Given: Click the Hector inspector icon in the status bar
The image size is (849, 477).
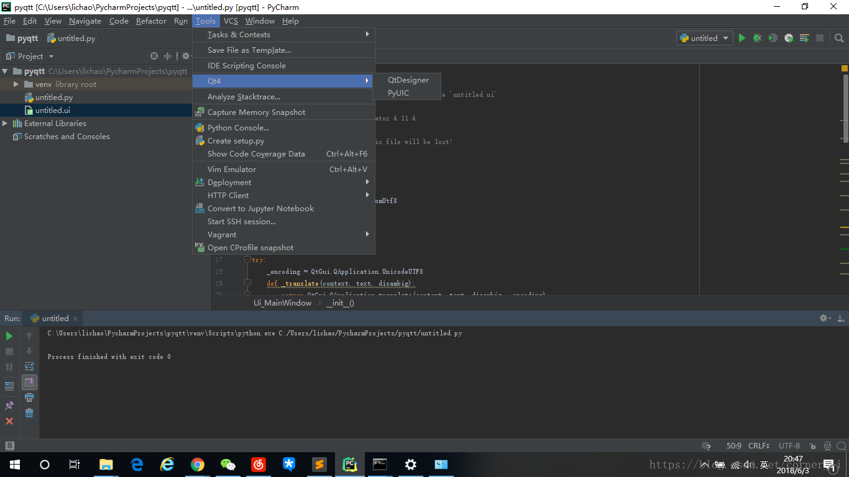Looking at the screenshot, I should (x=827, y=446).
